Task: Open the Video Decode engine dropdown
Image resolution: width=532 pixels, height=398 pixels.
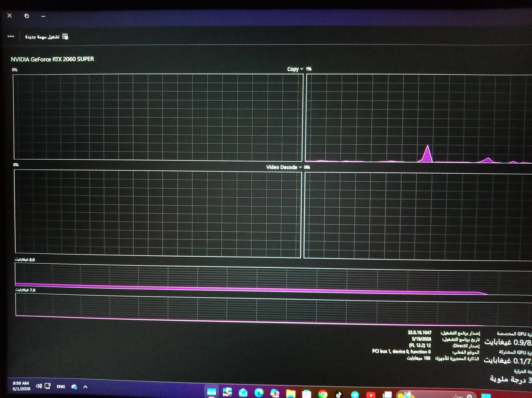Action: pyautogui.click(x=284, y=167)
